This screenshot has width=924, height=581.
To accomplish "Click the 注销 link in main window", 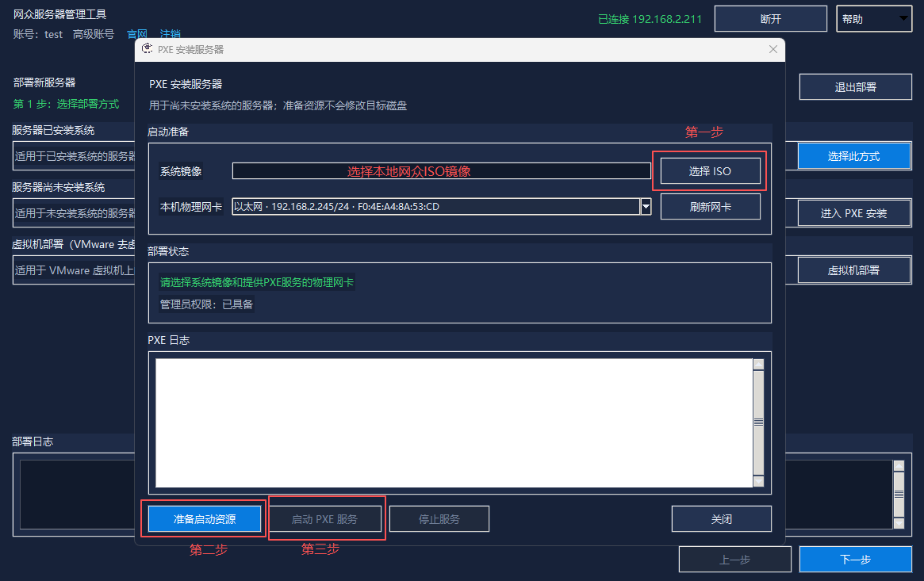I will (171, 34).
